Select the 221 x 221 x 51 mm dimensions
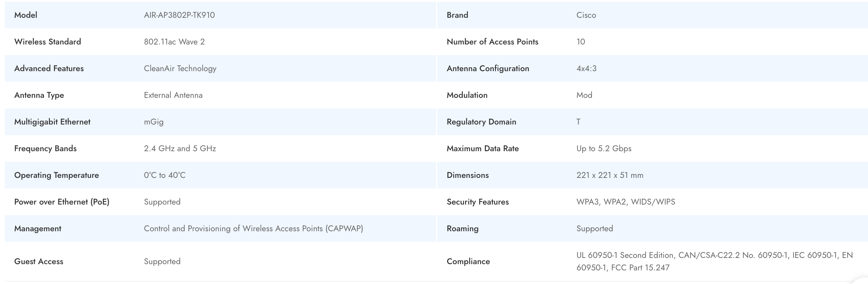The image size is (868, 284). click(610, 175)
